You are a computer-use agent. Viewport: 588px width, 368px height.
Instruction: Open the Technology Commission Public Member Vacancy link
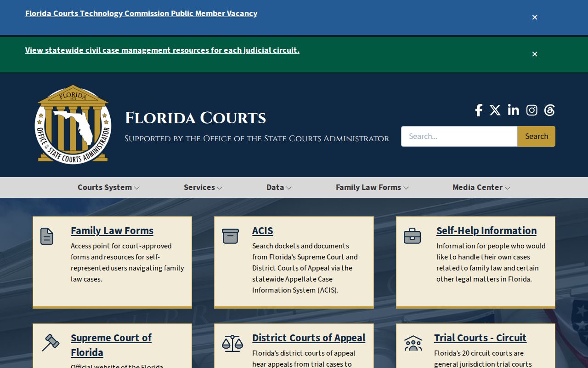click(x=141, y=13)
